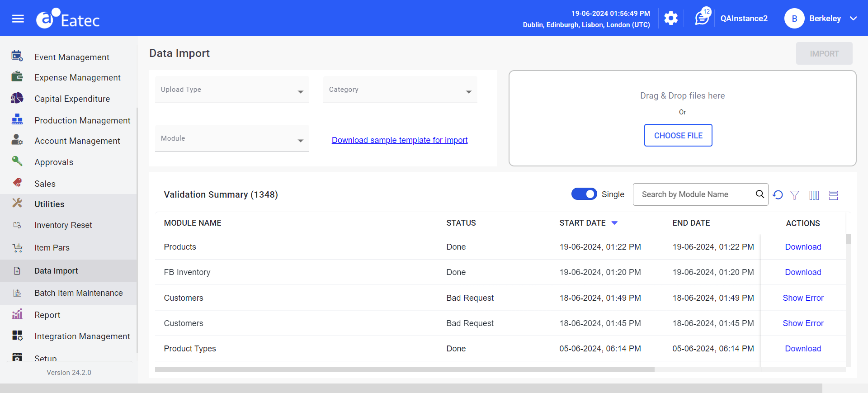Click the Data Import file icon
The height and width of the screenshot is (393, 868).
tap(17, 270)
